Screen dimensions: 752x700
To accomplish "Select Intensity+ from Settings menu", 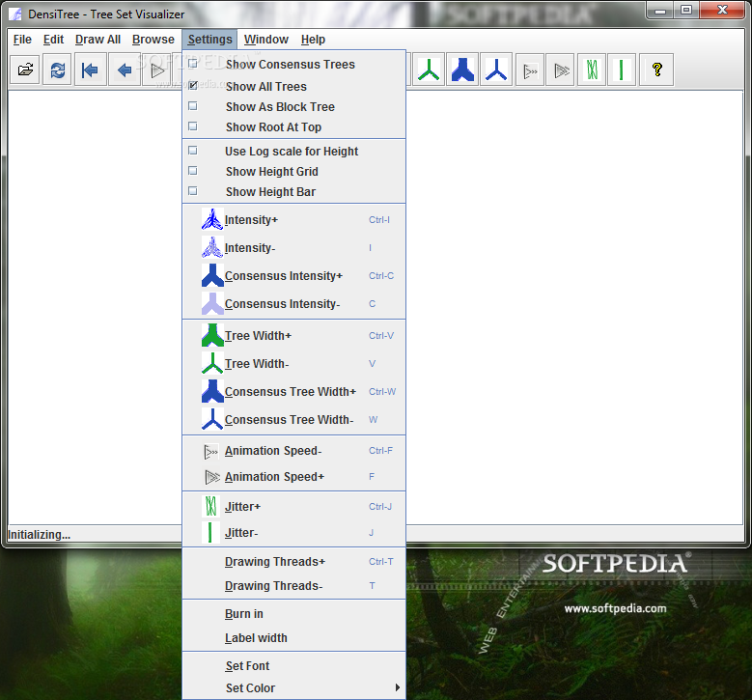I will [x=294, y=220].
